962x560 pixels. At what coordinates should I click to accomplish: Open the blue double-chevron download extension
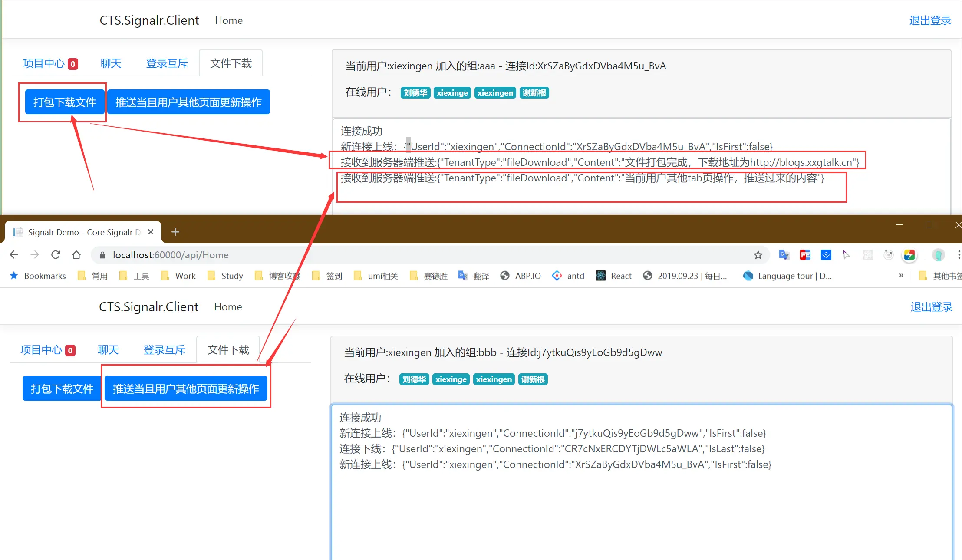826,255
